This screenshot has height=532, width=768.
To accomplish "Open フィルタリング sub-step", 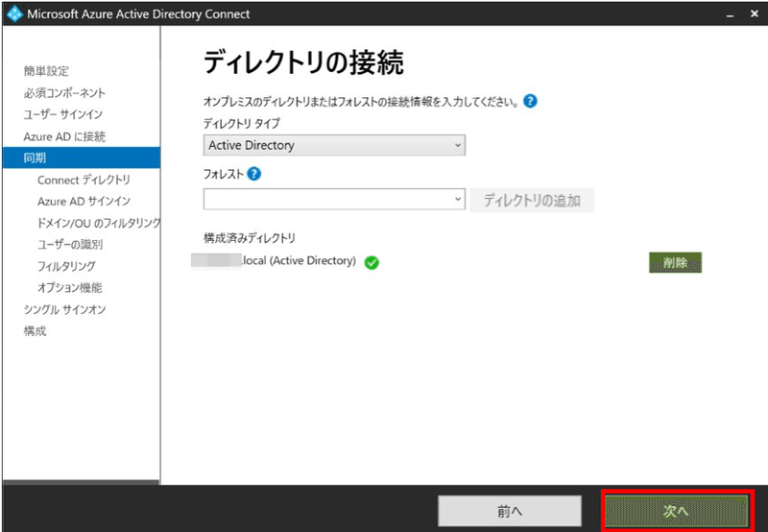I will 66,266.
